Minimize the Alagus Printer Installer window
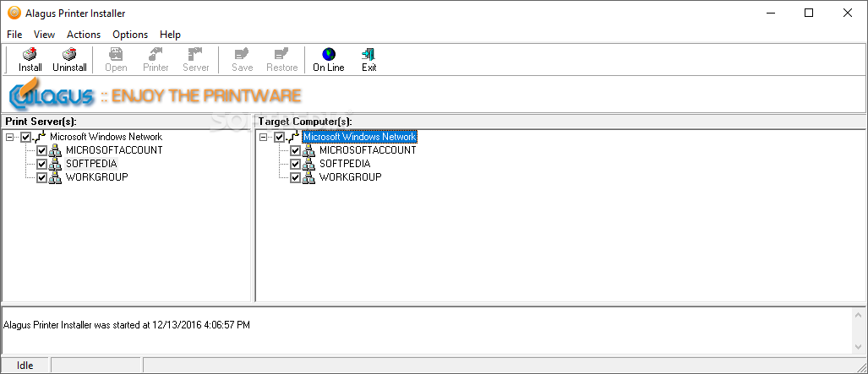The width and height of the screenshot is (868, 374). click(x=769, y=13)
